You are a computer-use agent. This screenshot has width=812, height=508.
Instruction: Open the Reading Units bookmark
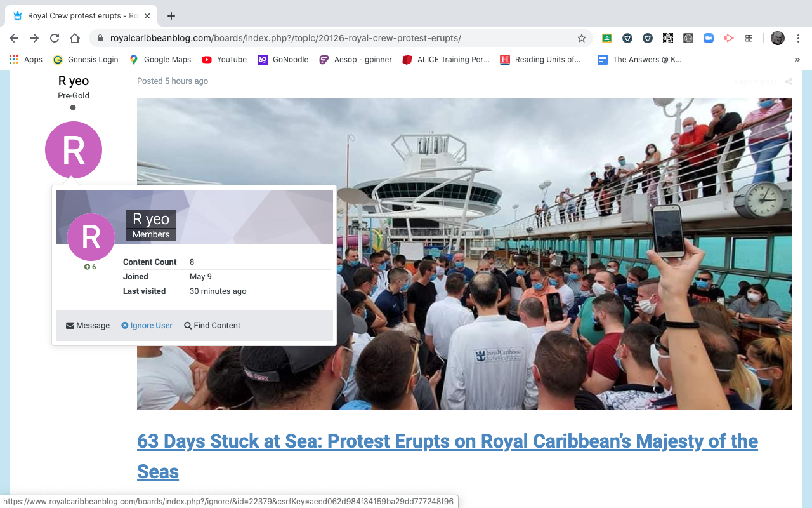point(540,60)
